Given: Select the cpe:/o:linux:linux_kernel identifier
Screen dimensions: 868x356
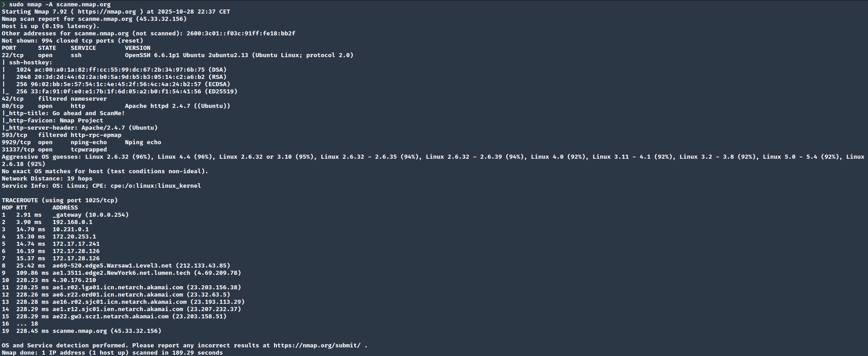Looking at the screenshot, I should 155,186.
